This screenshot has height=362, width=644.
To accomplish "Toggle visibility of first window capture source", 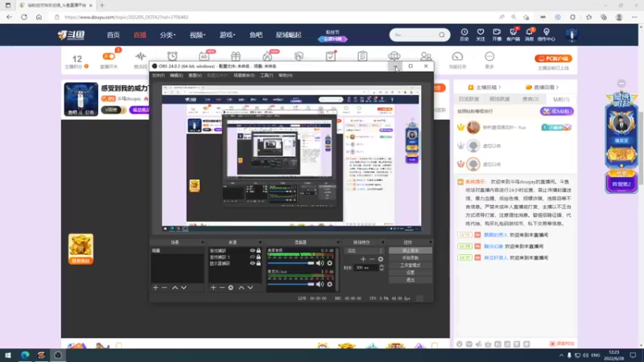I will tap(253, 250).
